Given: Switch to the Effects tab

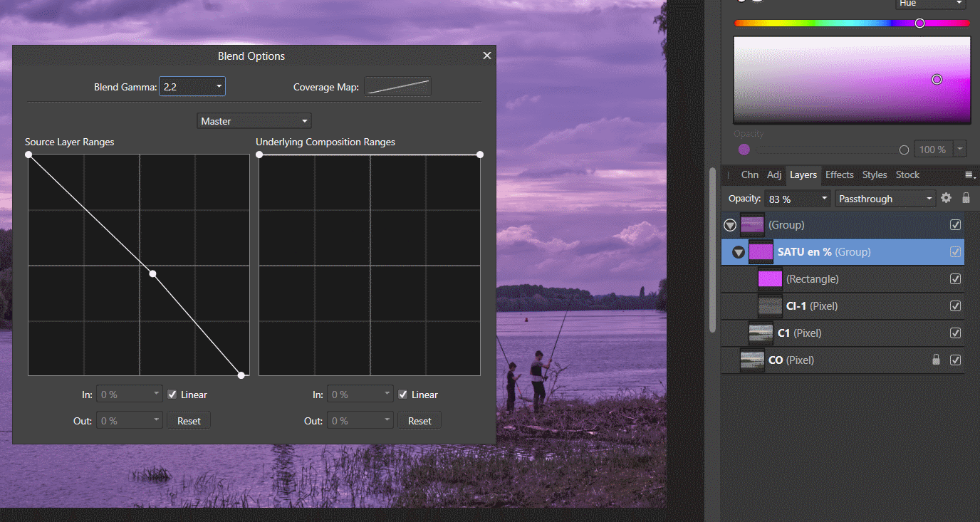Looking at the screenshot, I should pyautogui.click(x=840, y=174).
